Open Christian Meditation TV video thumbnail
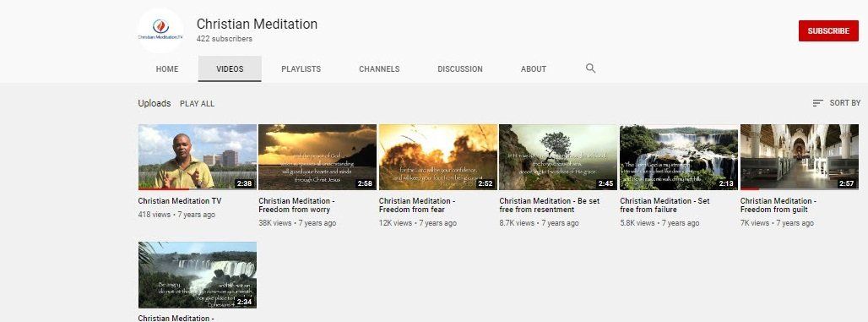This screenshot has height=322, width=868. pyautogui.click(x=197, y=157)
